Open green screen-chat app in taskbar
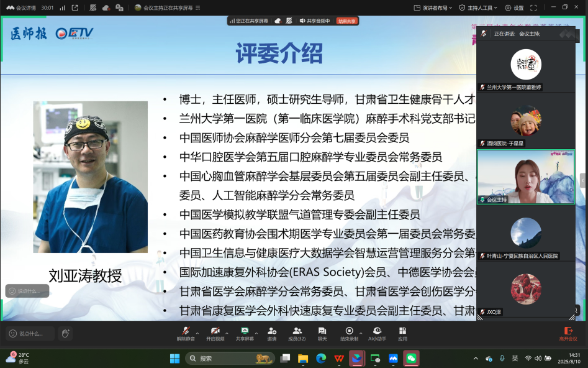This screenshot has height=368, width=588. (x=375, y=358)
